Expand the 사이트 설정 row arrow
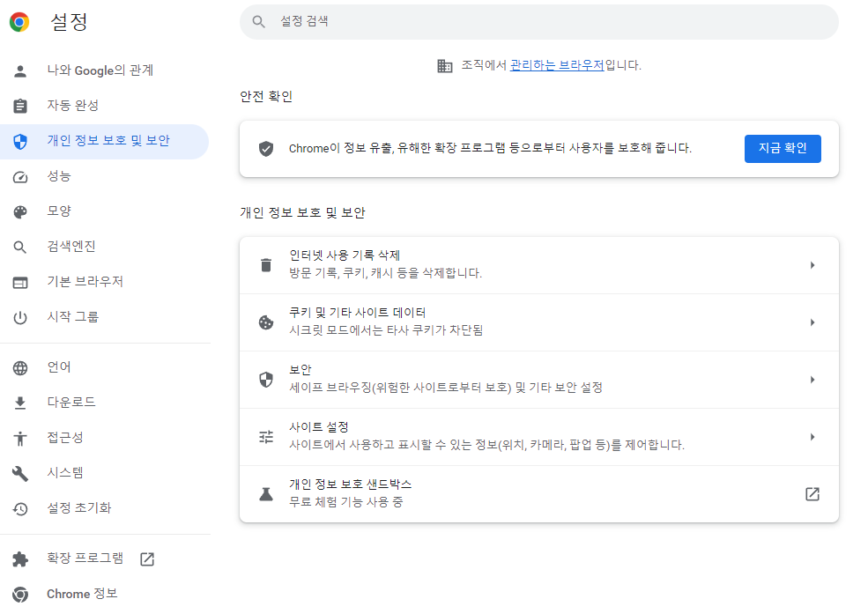This screenshot has height=614, width=868. (812, 437)
